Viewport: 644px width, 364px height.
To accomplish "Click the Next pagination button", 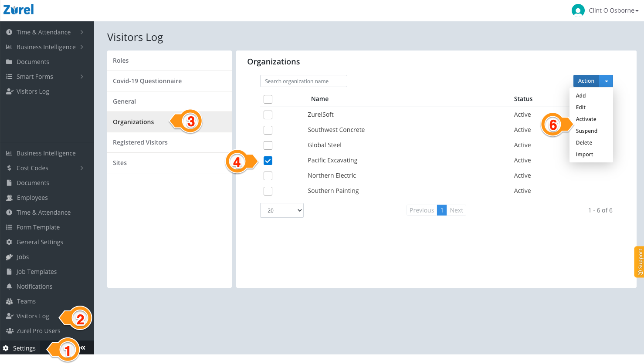I will 457,210.
